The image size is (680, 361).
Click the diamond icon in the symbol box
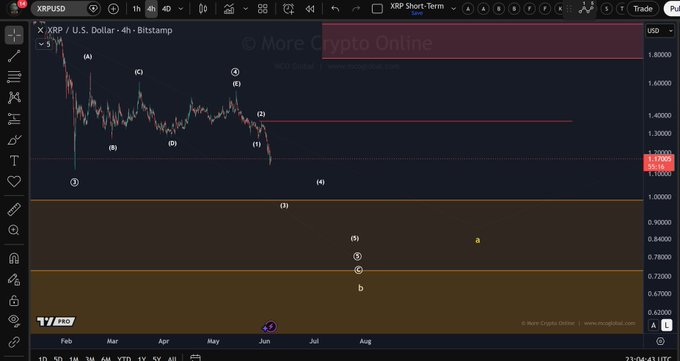[x=93, y=9]
